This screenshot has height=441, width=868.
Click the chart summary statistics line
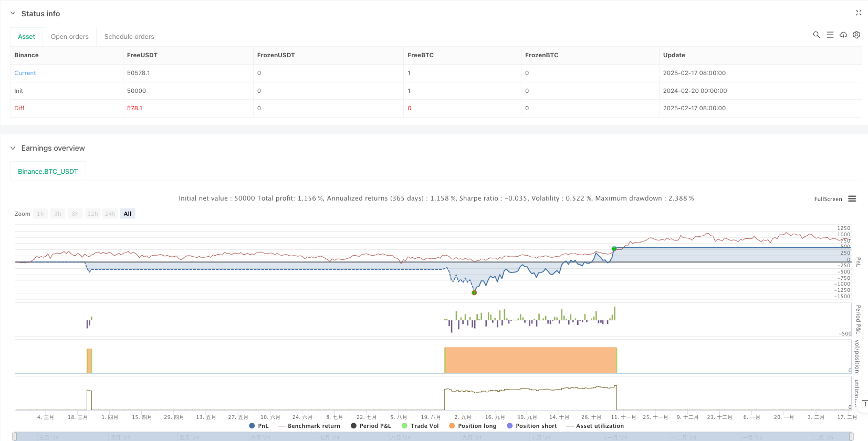coord(436,198)
